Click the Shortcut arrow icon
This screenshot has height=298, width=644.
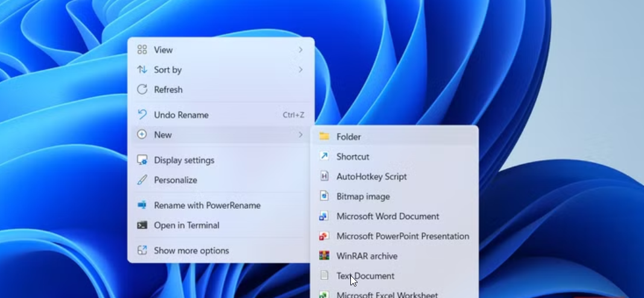324,157
